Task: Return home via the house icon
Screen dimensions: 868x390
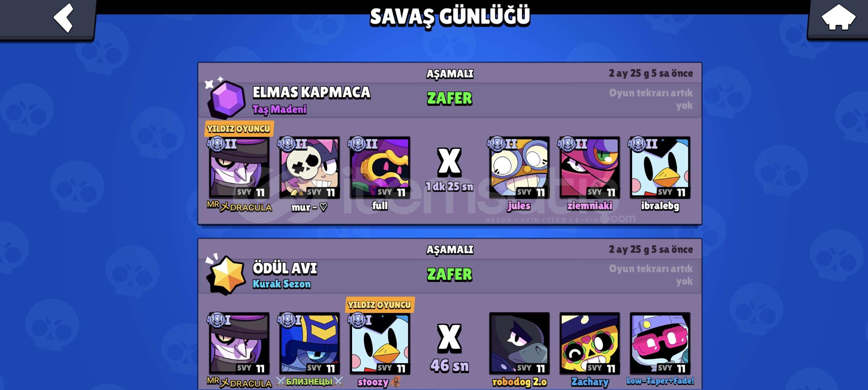Action: (x=838, y=18)
